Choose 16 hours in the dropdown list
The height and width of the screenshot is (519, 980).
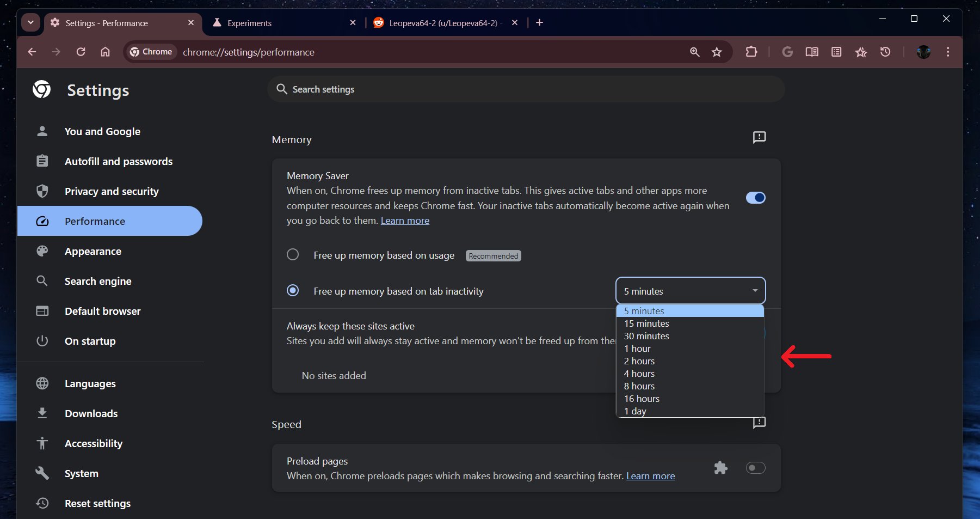click(690, 399)
